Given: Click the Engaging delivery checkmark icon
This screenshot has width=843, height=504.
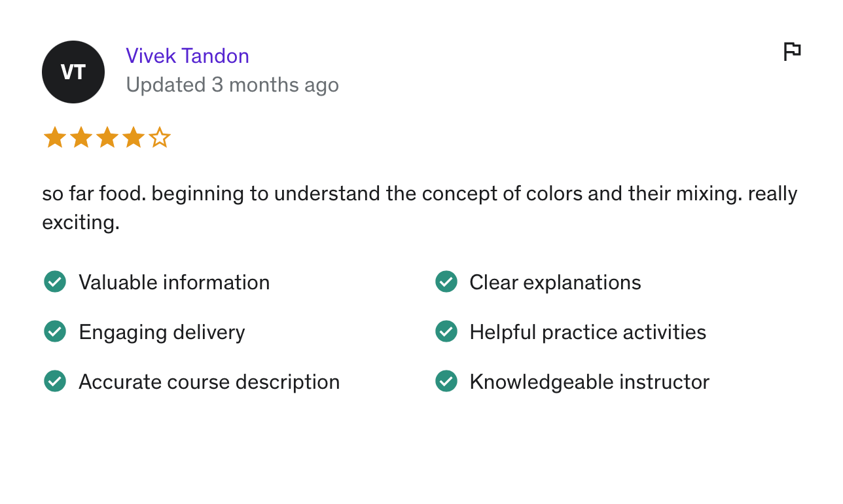Looking at the screenshot, I should tap(55, 332).
